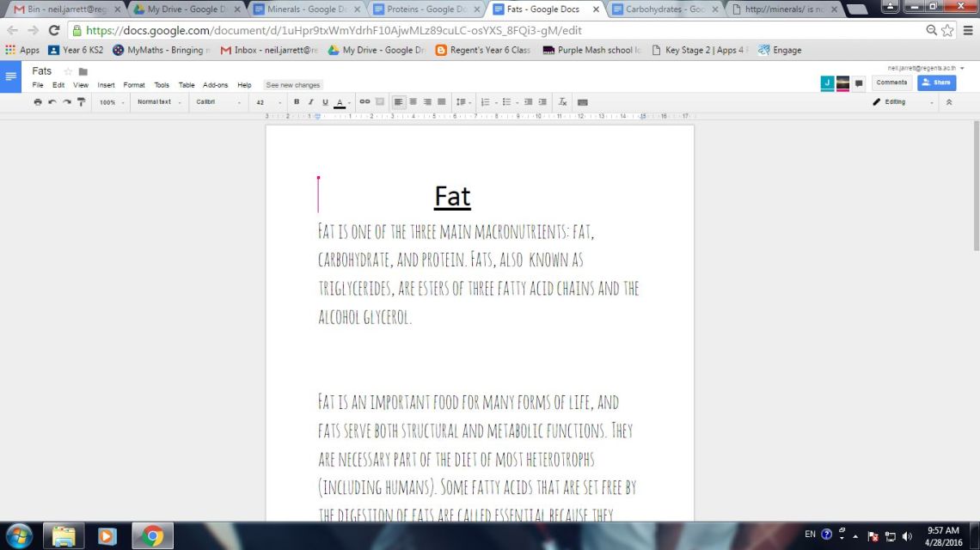The width and height of the screenshot is (980, 550).
Task: Insert a link with the link icon
Action: click(364, 101)
